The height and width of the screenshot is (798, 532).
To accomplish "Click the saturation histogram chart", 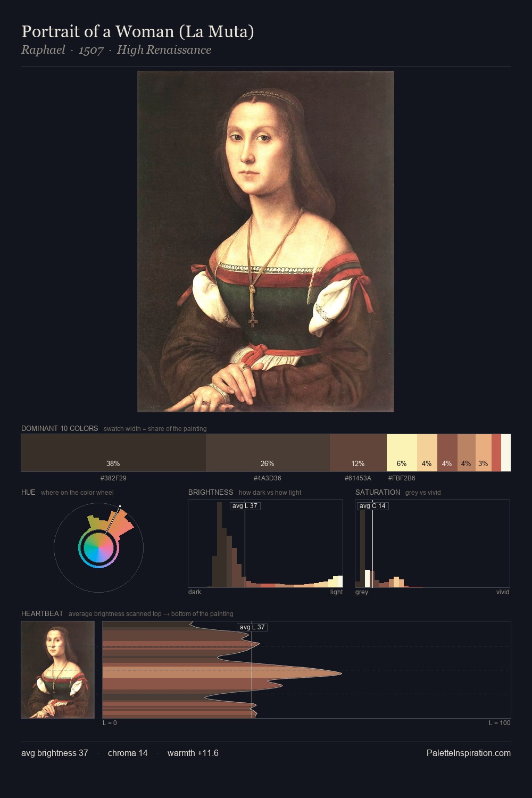I will 433,544.
